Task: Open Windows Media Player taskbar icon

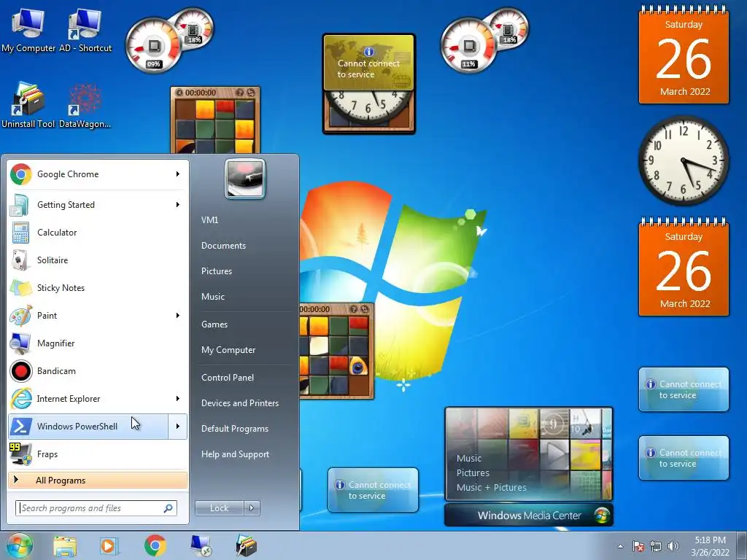Action: [x=109, y=546]
